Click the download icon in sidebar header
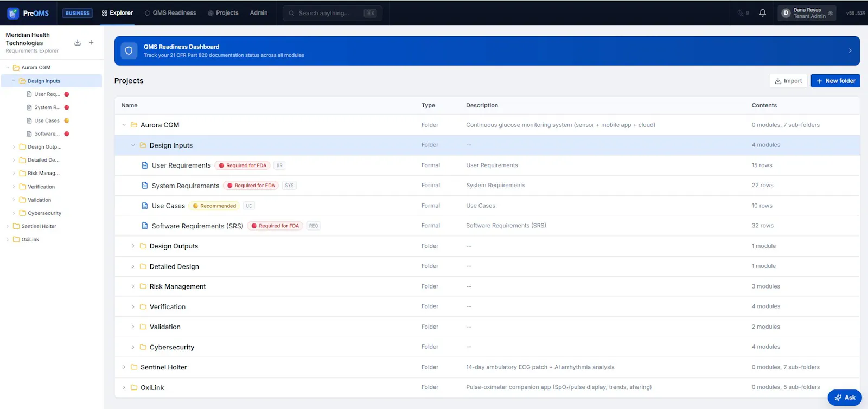Viewport: 868px width, 409px height. 78,42
